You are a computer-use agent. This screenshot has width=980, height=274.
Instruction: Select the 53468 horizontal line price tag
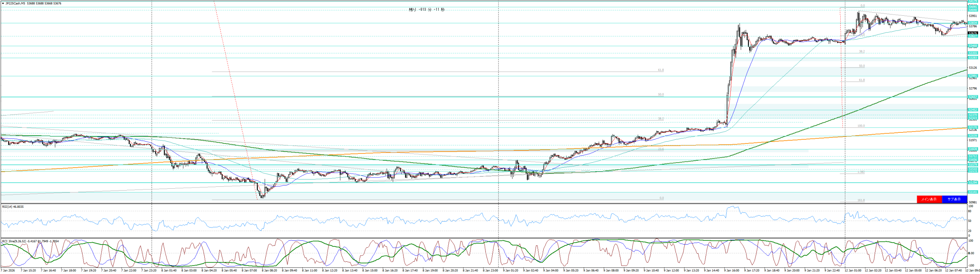(x=973, y=46)
